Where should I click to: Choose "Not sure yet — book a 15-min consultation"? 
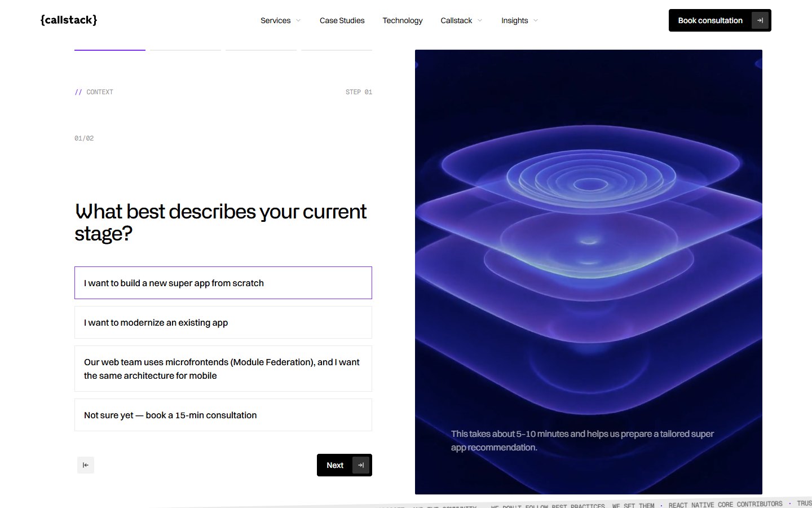point(223,415)
